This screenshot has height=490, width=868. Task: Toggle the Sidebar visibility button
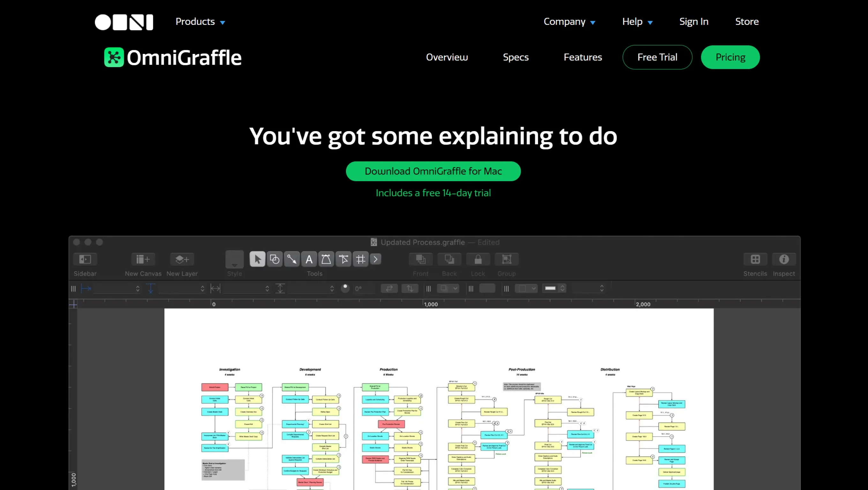point(85,259)
